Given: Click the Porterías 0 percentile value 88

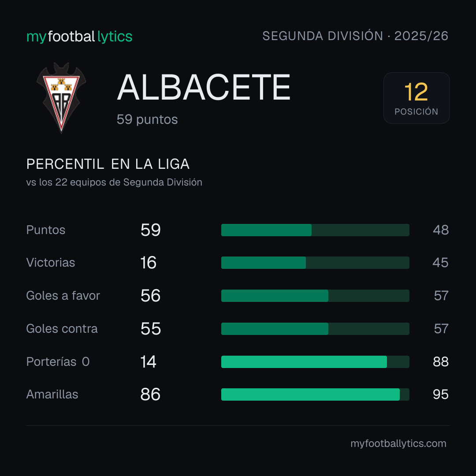Looking at the screenshot, I should [440, 361].
